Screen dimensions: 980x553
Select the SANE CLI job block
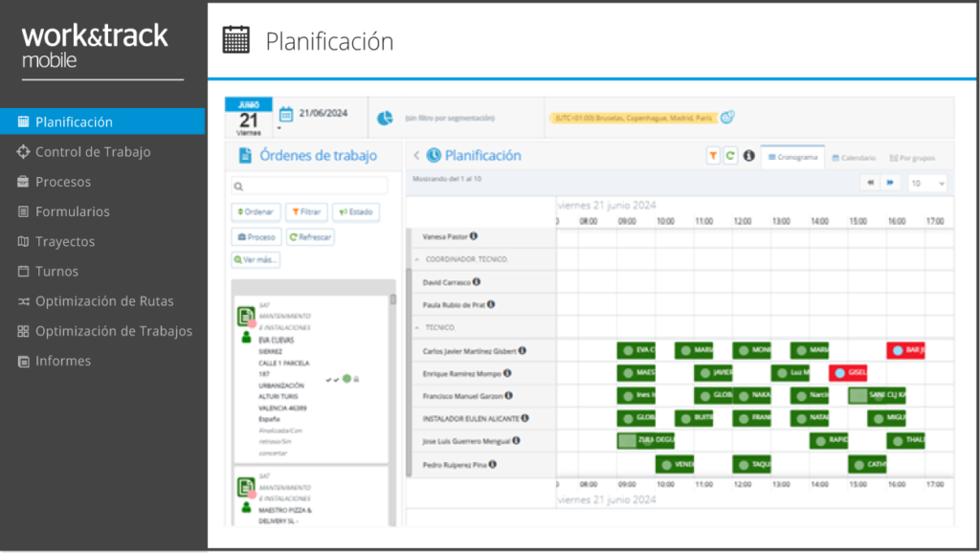877,395
